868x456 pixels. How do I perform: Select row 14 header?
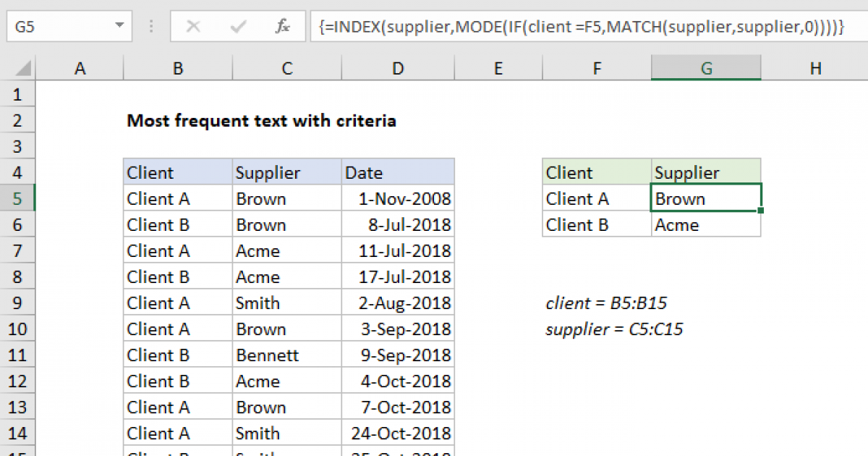click(18, 433)
